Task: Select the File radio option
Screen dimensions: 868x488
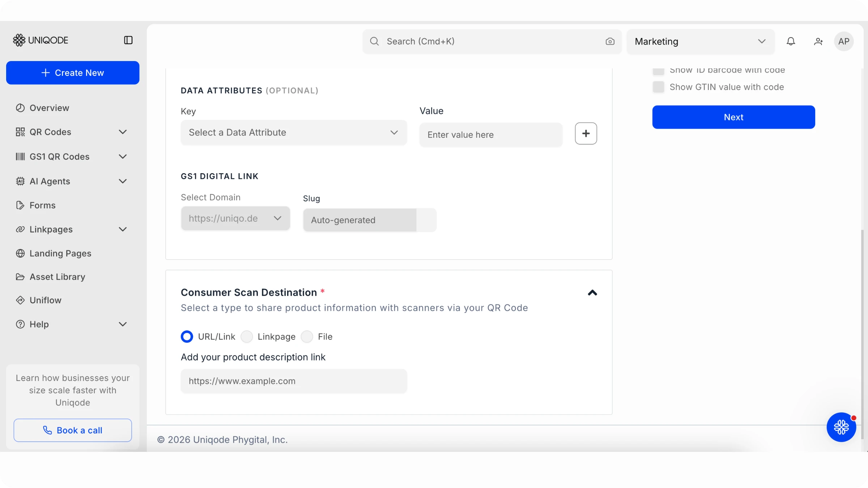Action: click(307, 337)
